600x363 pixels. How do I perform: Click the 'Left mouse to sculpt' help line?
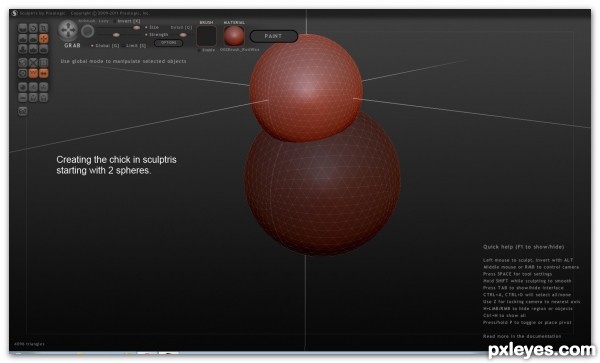point(528,260)
